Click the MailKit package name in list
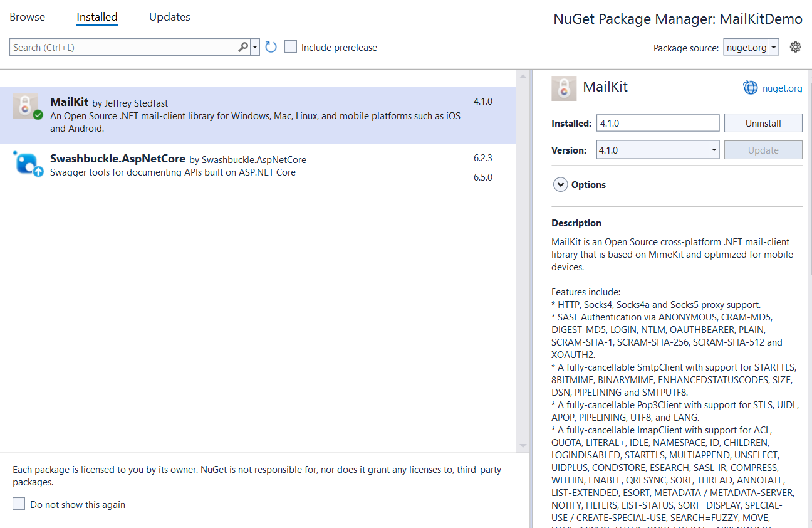Viewport: 812px width, 528px height. 69,102
